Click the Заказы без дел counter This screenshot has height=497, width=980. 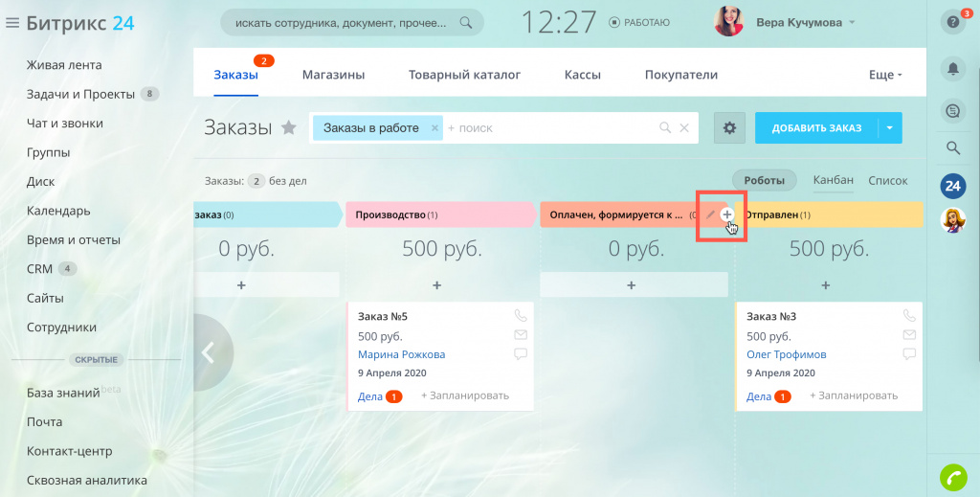[256, 181]
